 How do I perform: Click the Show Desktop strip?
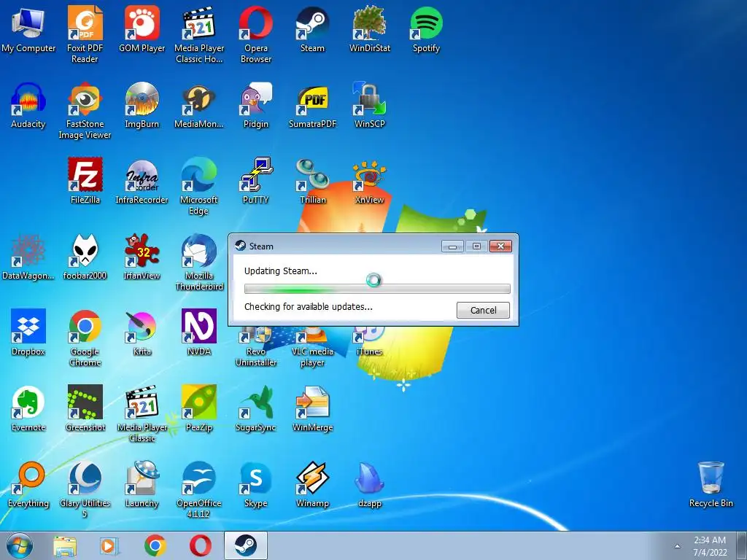(742, 545)
